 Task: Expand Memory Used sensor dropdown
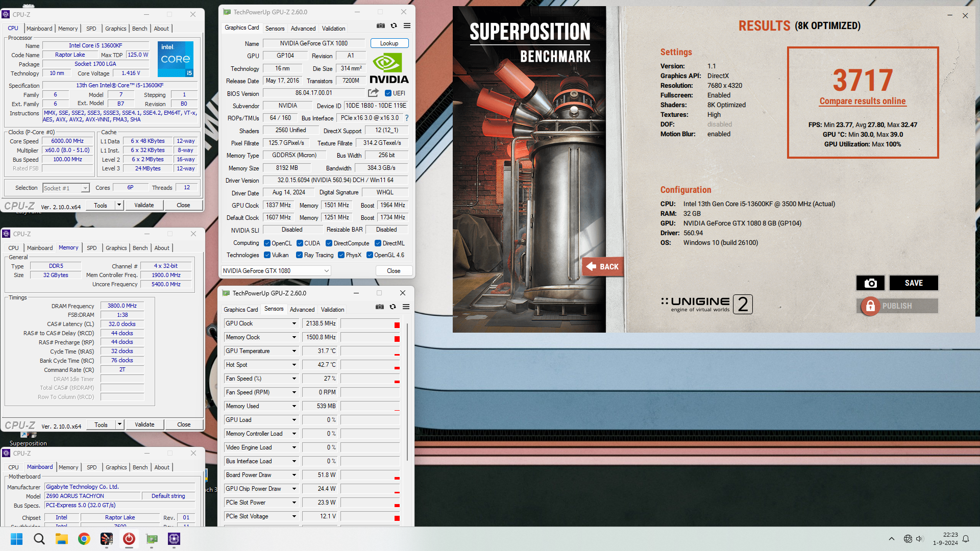[x=294, y=406]
